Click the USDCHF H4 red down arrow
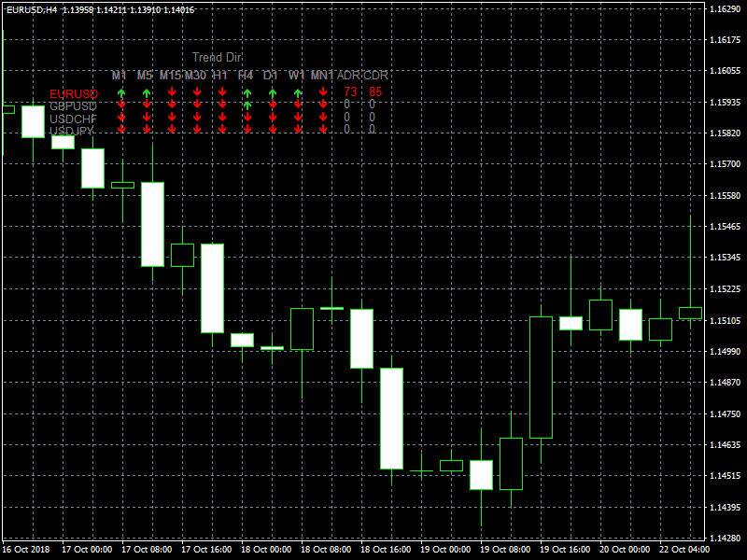 [x=247, y=116]
